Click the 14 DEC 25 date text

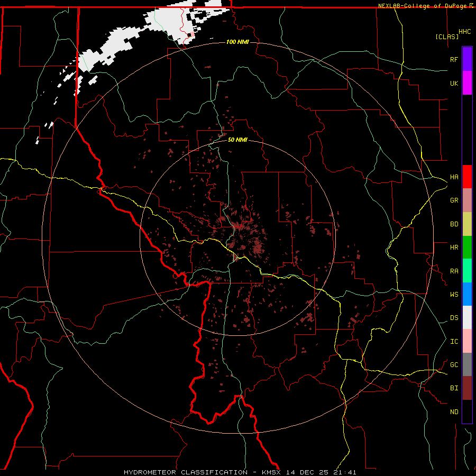coord(307,472)
